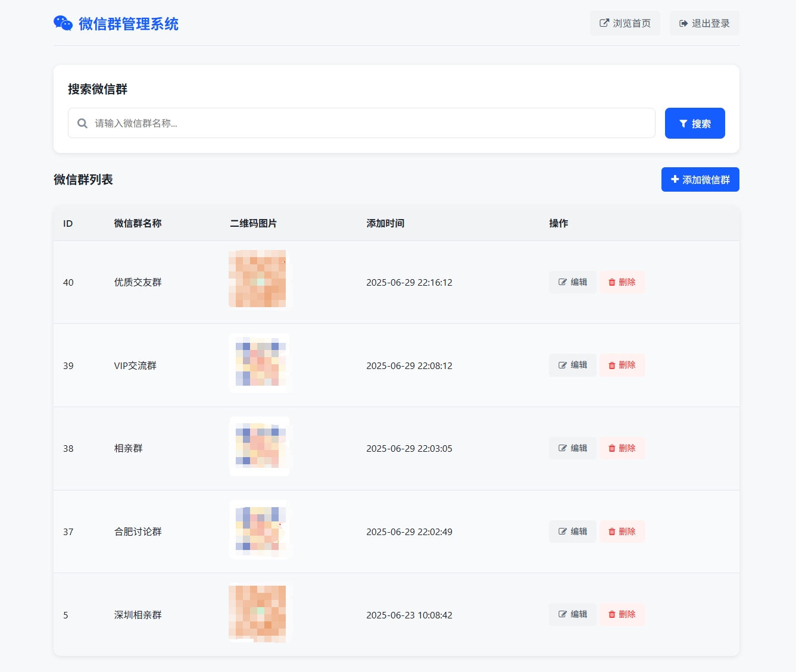Open QR code thumbnail for 优质交友群
Screen dimensions: 796x672
[x=258, y=279]
